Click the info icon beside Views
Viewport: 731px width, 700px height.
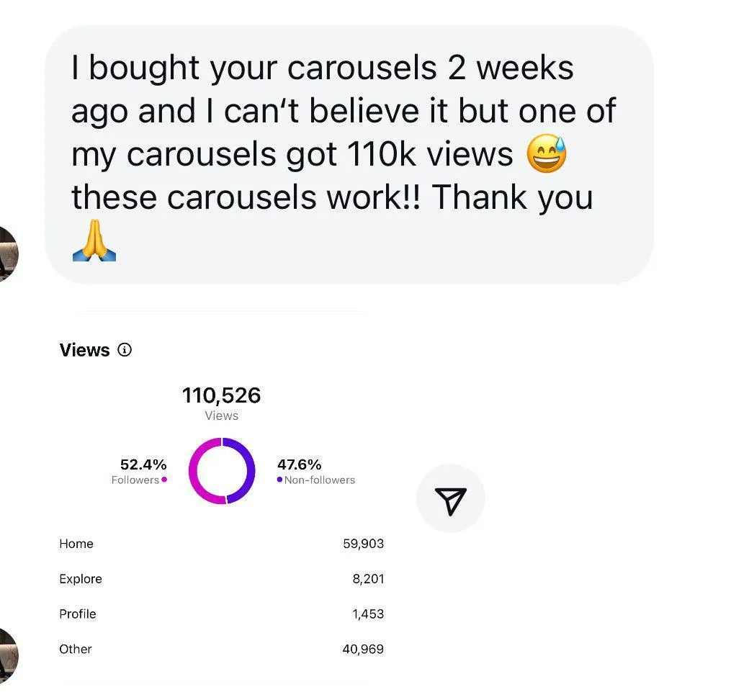coord(125,350)
